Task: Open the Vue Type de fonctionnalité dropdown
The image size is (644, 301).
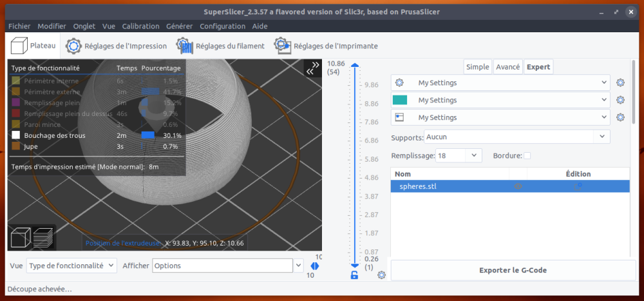Action: click(71, 266)
